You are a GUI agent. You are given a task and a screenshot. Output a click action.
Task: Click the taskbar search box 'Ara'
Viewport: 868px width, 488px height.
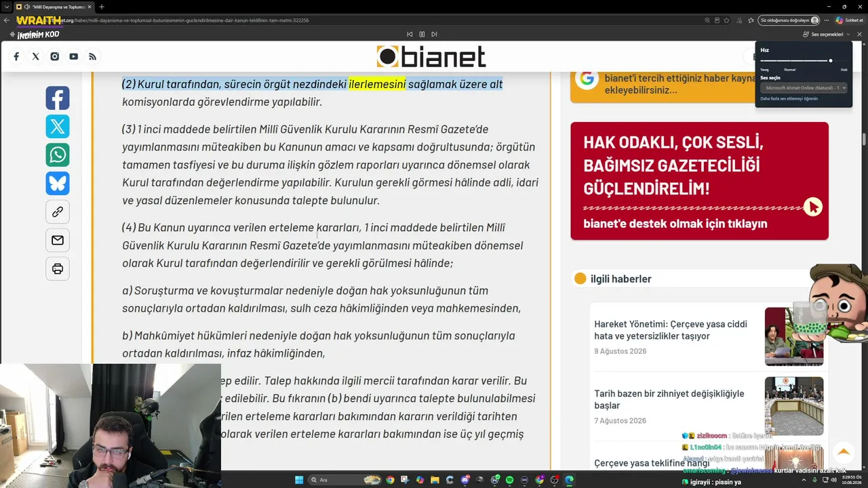(x=346, y=480)
